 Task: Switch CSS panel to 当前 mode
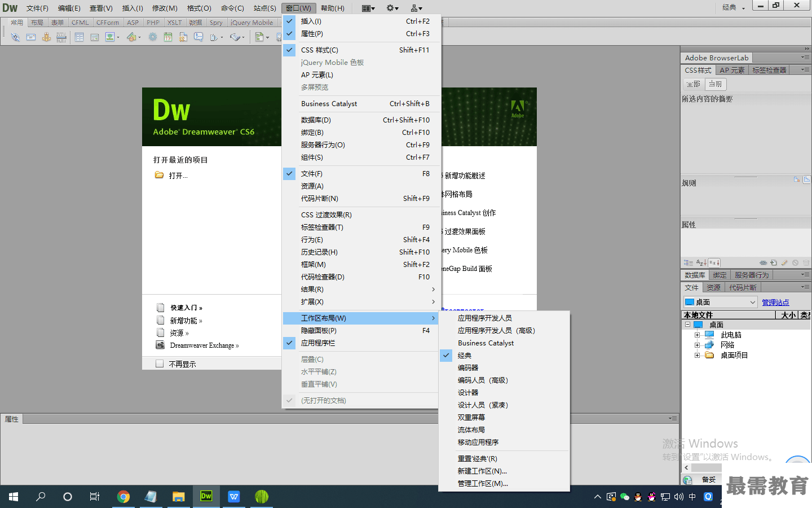716,84
